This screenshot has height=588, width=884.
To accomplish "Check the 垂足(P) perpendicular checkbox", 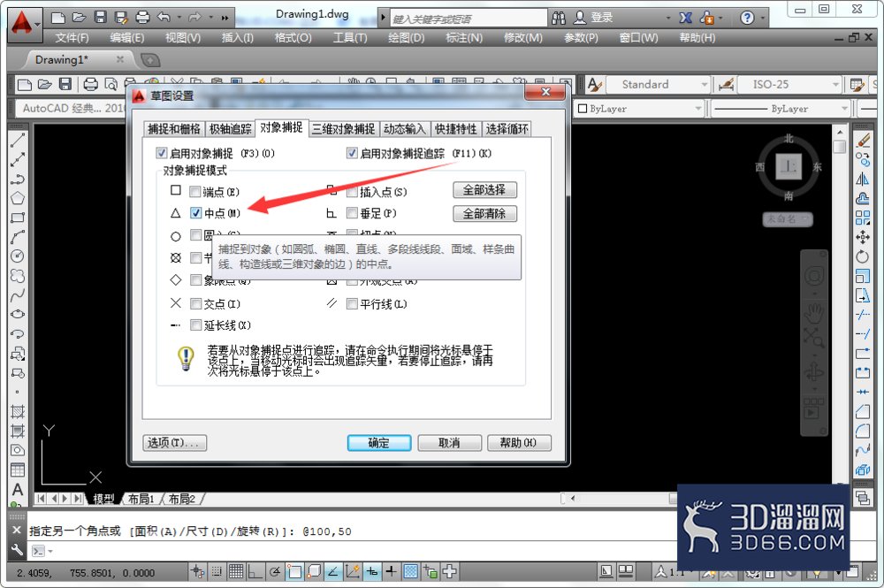I will coord(352,212).
